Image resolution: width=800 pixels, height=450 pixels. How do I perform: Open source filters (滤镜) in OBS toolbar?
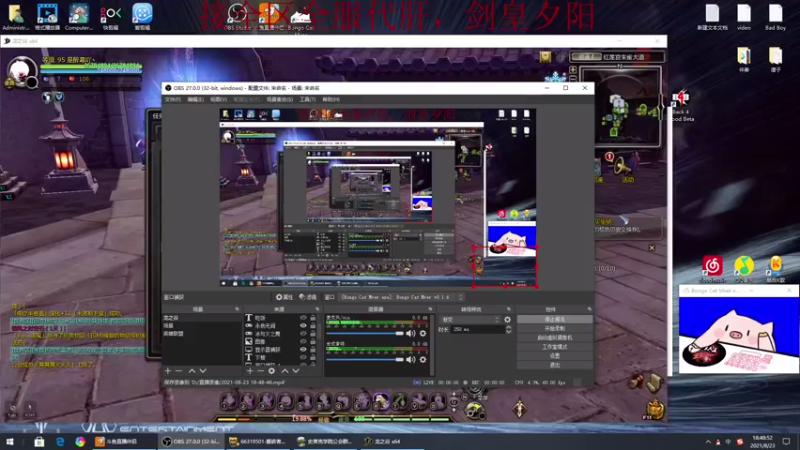307,297
